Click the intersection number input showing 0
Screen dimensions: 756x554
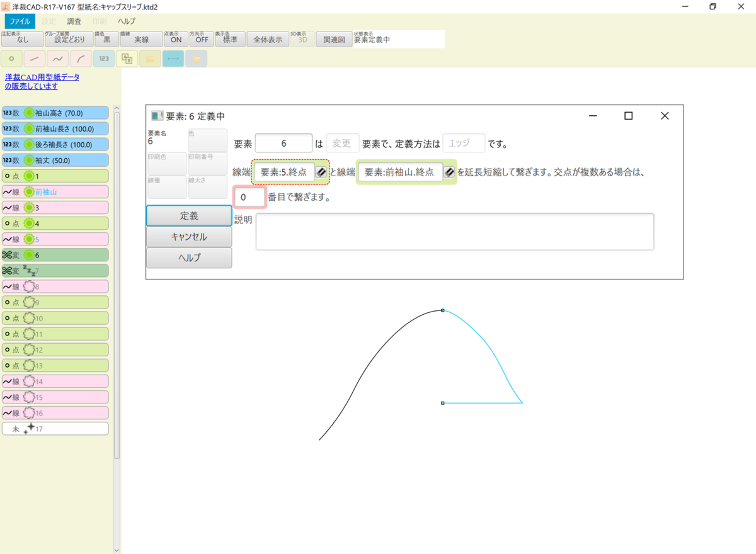249,196
